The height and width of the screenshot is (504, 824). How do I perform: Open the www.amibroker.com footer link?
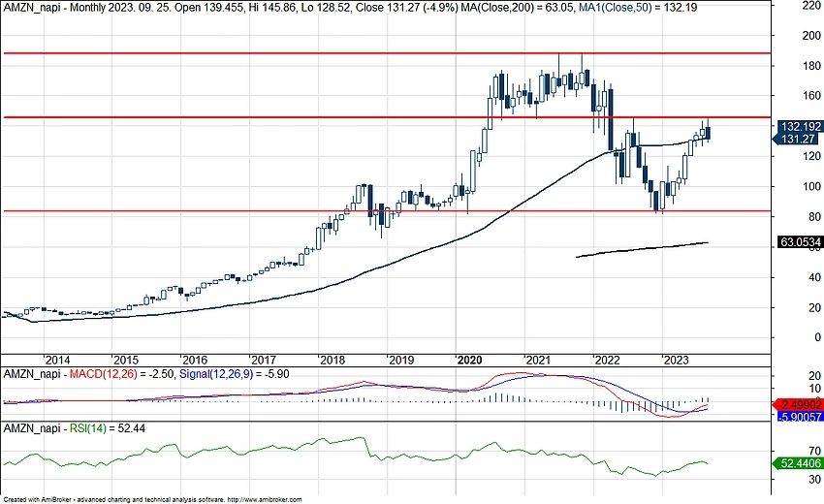pyautogui.click(x=265, y=500)
